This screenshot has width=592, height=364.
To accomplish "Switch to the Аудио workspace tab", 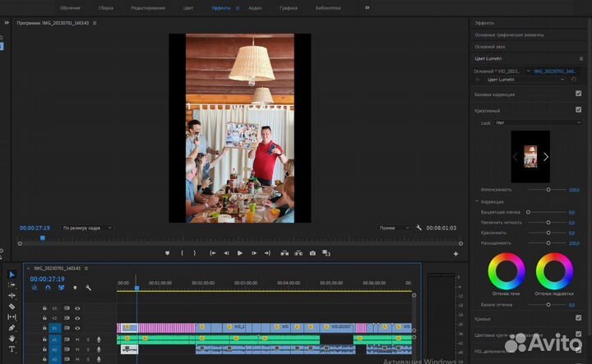I will pos(256,7).
